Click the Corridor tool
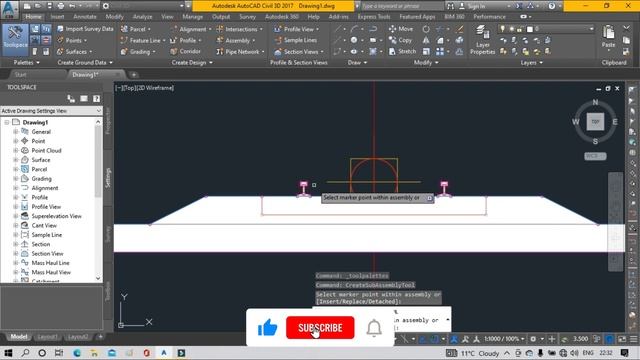Viewport: 640px width, 360px height. [x=186, y=51]
